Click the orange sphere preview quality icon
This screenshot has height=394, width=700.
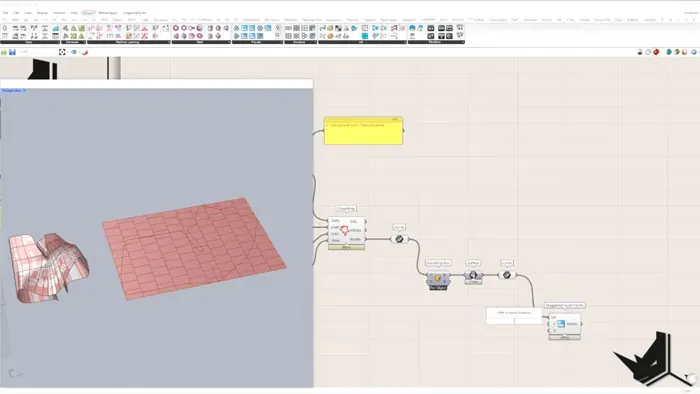[685, 52]
